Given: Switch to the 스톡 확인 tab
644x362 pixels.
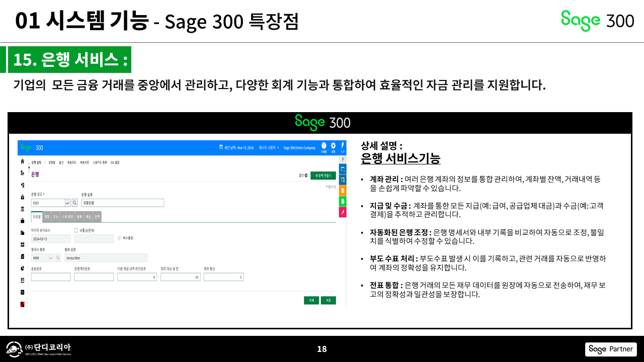Looking at the screenshot, I should click(x=67, y=217).
